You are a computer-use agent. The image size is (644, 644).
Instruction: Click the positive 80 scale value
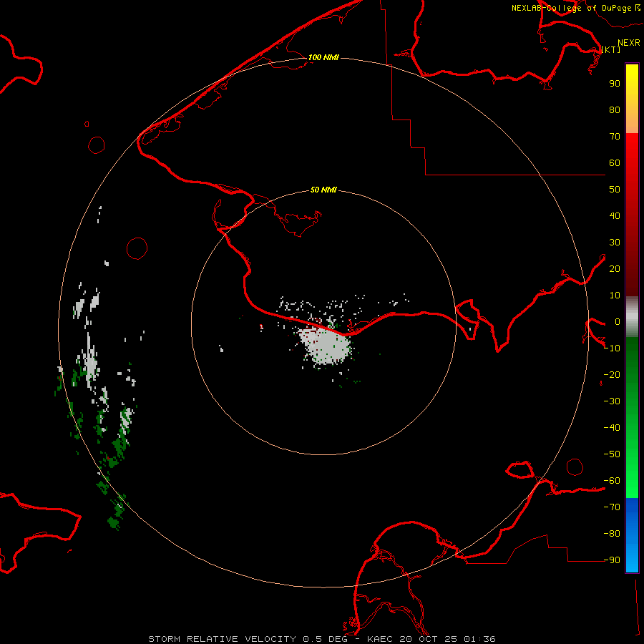[615, 110]
